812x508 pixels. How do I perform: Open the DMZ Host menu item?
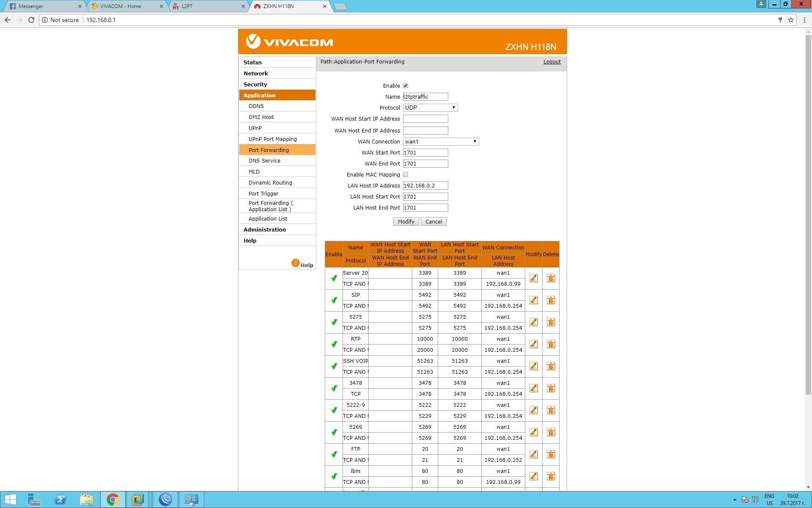click(261, 117)
